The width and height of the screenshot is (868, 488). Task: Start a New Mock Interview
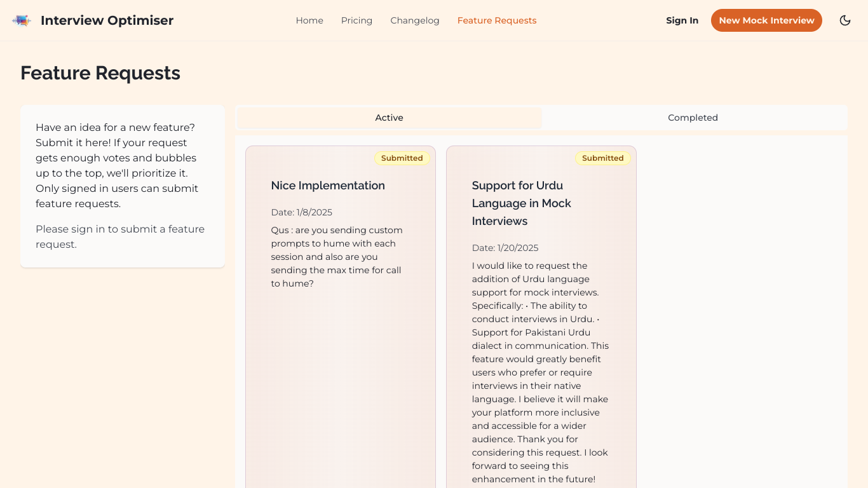[766, 20]
